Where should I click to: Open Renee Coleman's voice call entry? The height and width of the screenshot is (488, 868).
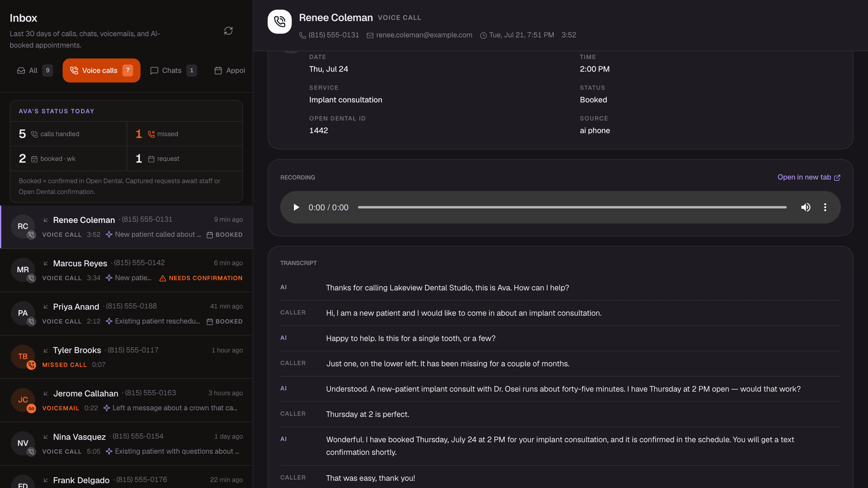(x=126, y=227)
